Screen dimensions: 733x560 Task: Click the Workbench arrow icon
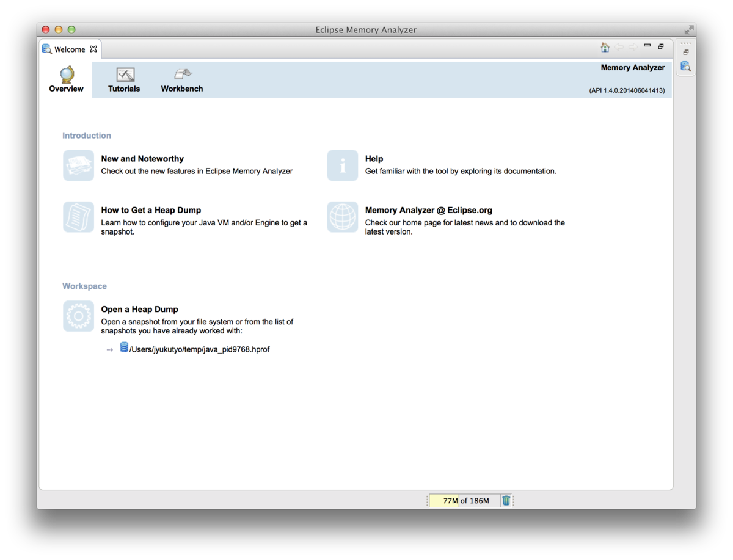click(181, 73)
